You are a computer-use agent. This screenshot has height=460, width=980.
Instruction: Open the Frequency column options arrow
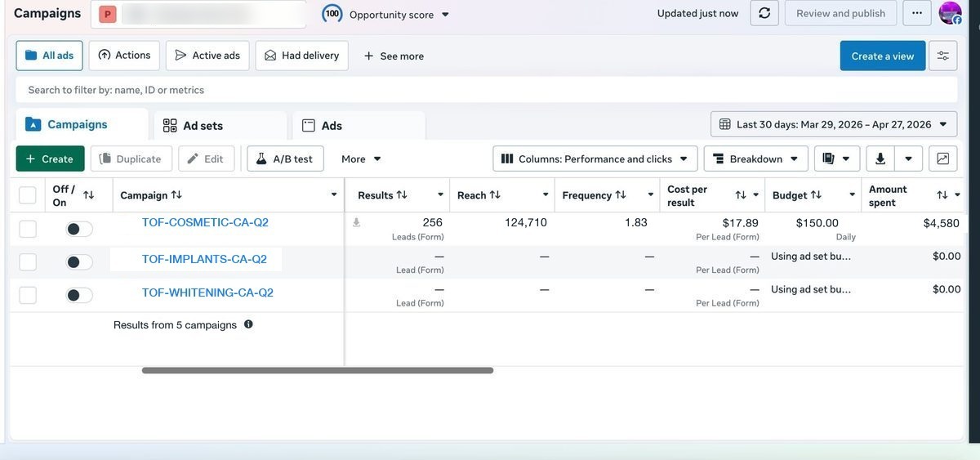(x=651, y=195)
